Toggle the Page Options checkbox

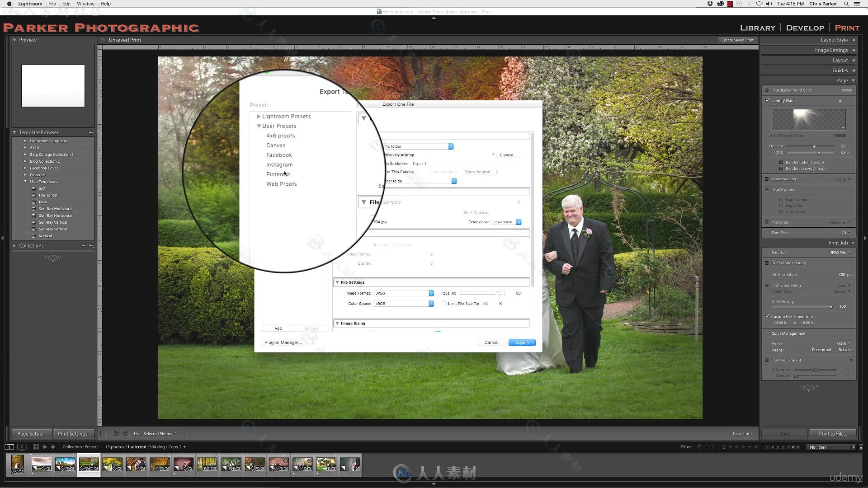[x=767, y=189]
